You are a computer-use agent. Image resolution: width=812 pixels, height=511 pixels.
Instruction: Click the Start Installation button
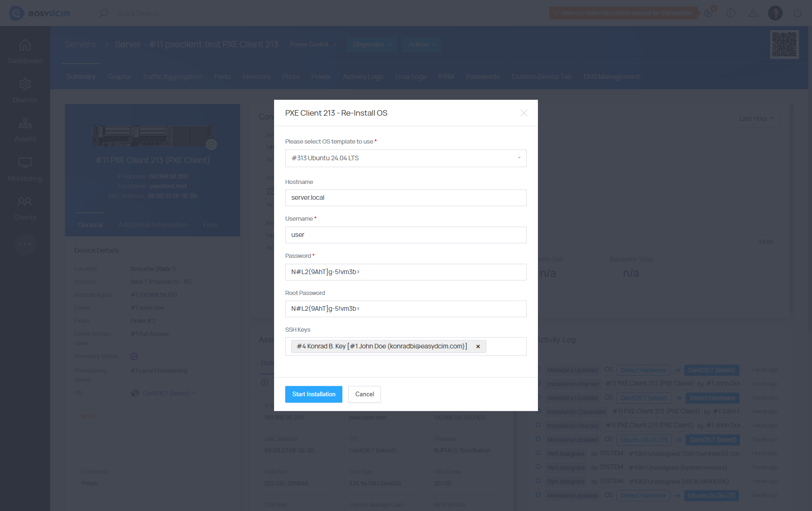tap(314, 394)
